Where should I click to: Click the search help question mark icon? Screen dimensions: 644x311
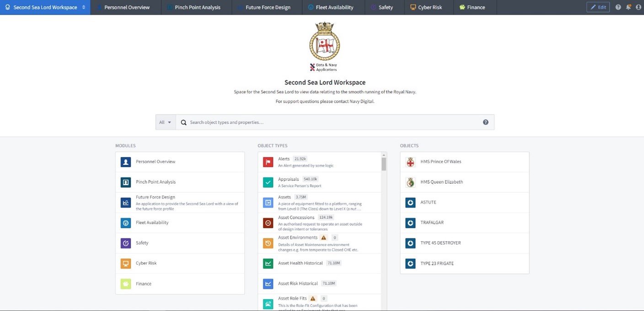[x=486, y=122]
